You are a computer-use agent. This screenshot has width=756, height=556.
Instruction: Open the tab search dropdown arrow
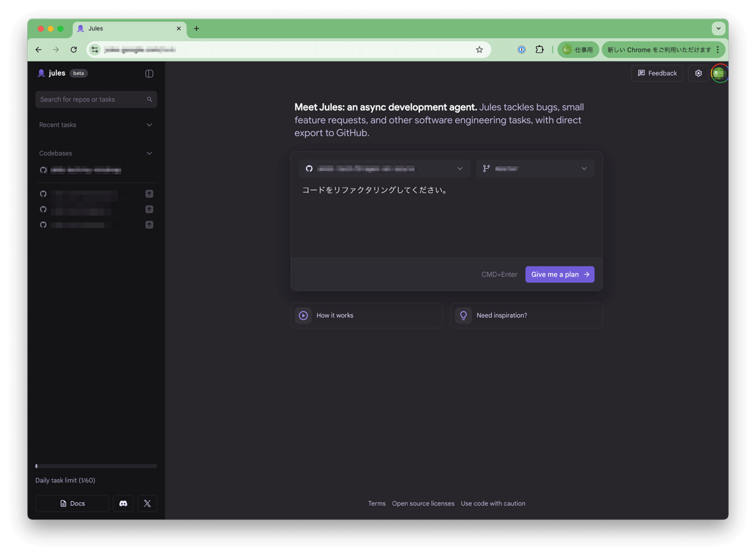click(x=718, y=28)
